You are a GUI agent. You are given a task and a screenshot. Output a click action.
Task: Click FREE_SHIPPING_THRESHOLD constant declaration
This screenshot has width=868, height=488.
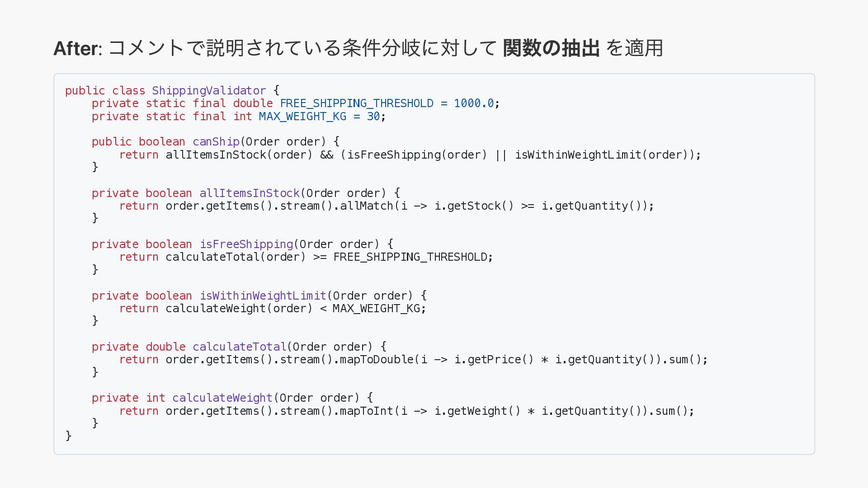tap(356, 103)
